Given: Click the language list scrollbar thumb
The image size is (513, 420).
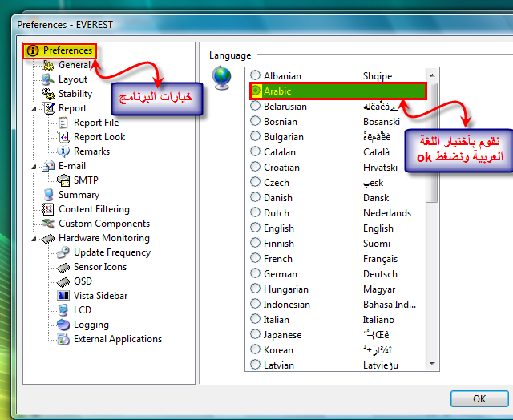Looking at the screenshot, I should click(x=432, y=143).
